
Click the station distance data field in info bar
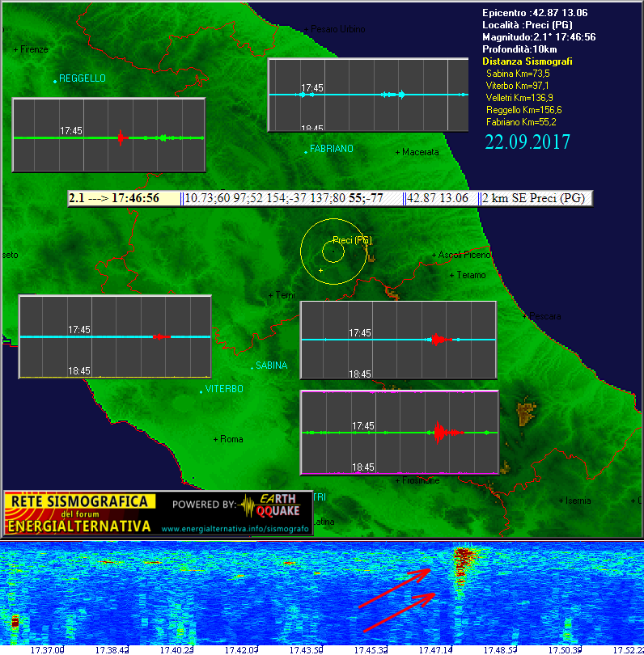[293, 198]
